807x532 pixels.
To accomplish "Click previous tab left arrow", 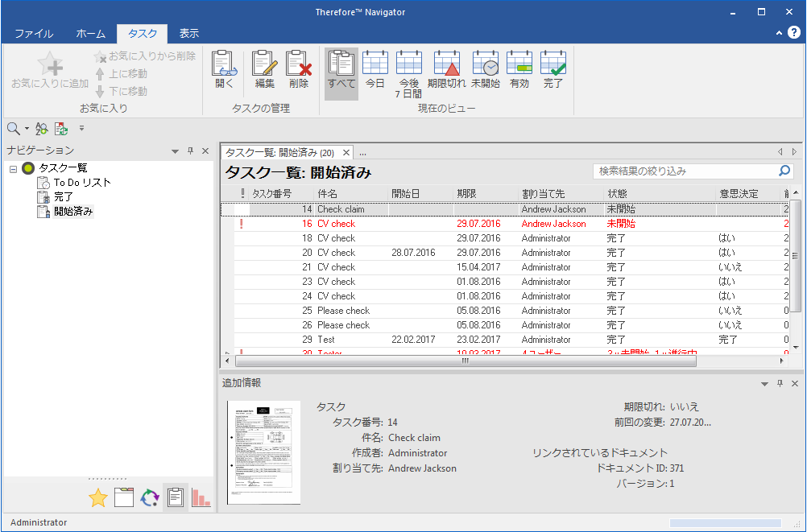I will [x=780, y=152].
